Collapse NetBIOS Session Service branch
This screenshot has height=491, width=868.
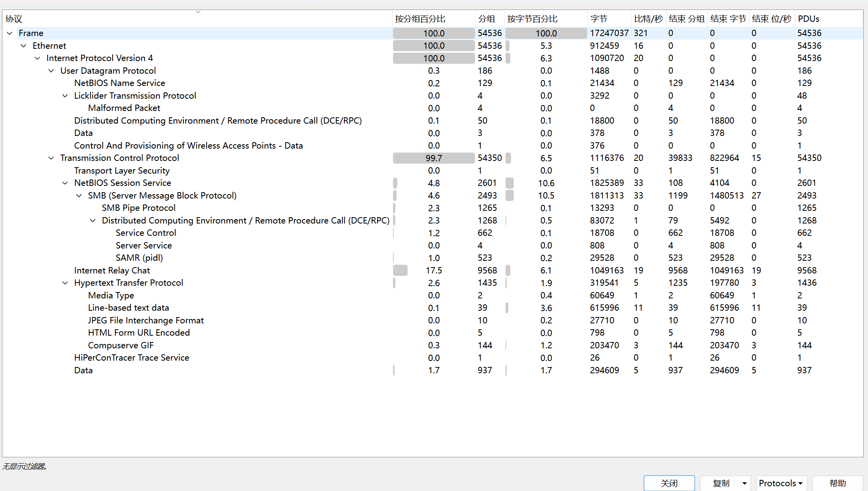pyautogui.click(x=65, y=183)
